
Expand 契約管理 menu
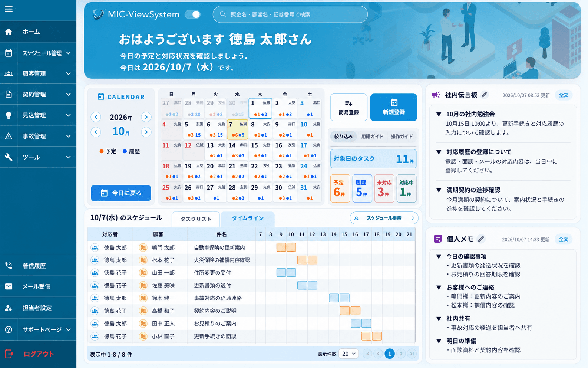[x=69, y=95]
